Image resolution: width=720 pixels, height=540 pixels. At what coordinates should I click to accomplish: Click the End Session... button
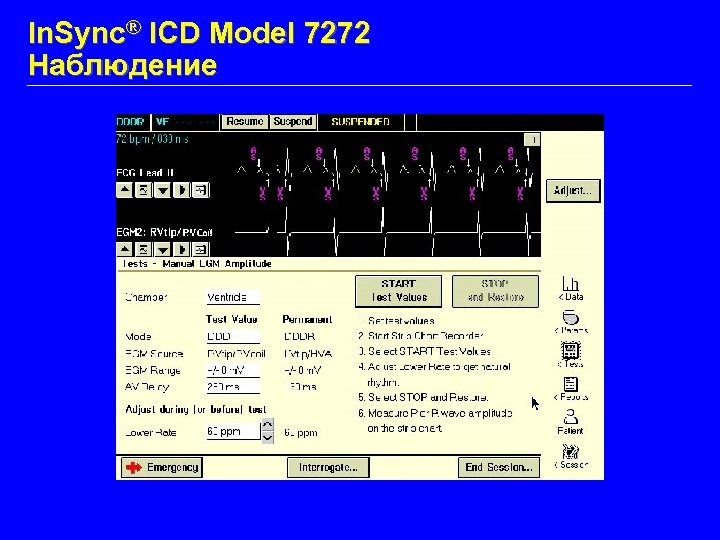499,467
